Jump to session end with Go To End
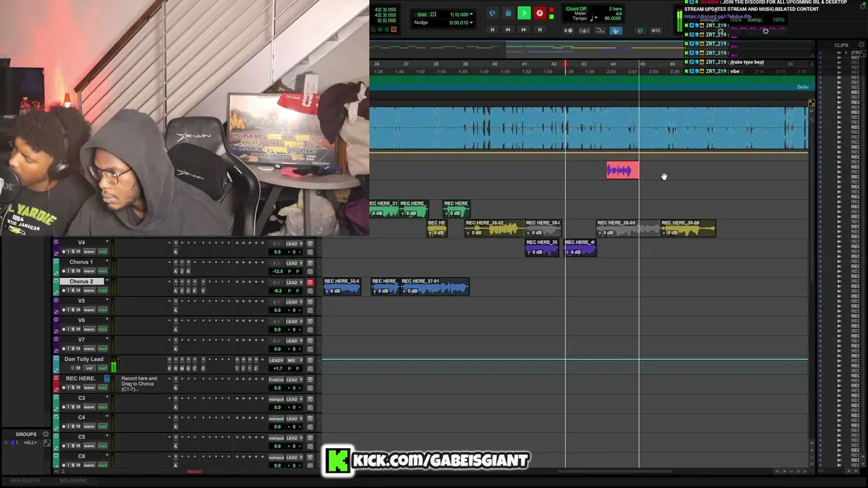Viewport: 868px width, 488px height. point(540,30)
